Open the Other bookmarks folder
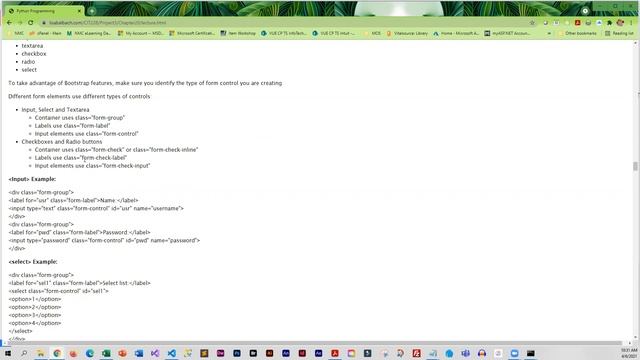 coord(577,33)
